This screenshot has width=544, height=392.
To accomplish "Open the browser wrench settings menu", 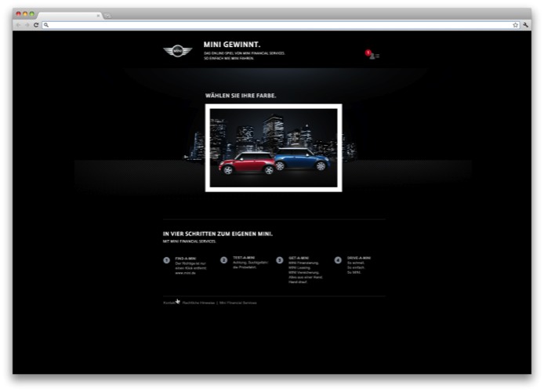I will [x=525, y=25].
